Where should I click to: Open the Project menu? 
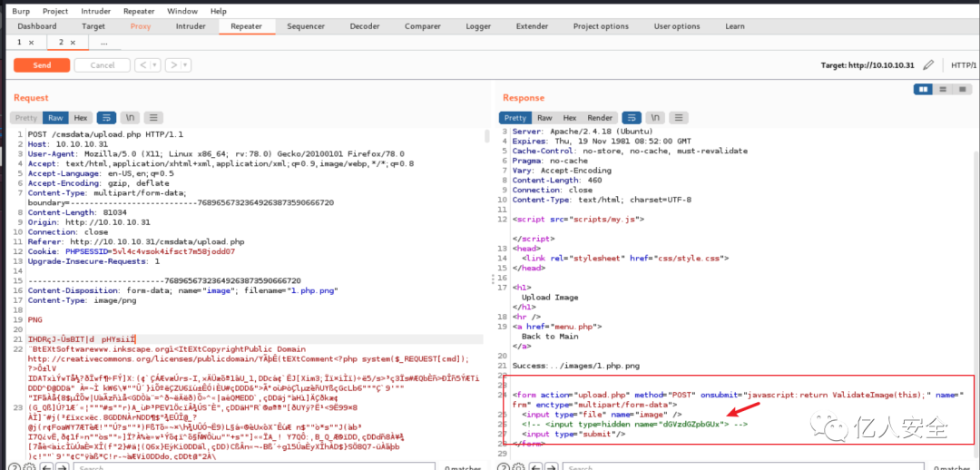coord(54,11)
